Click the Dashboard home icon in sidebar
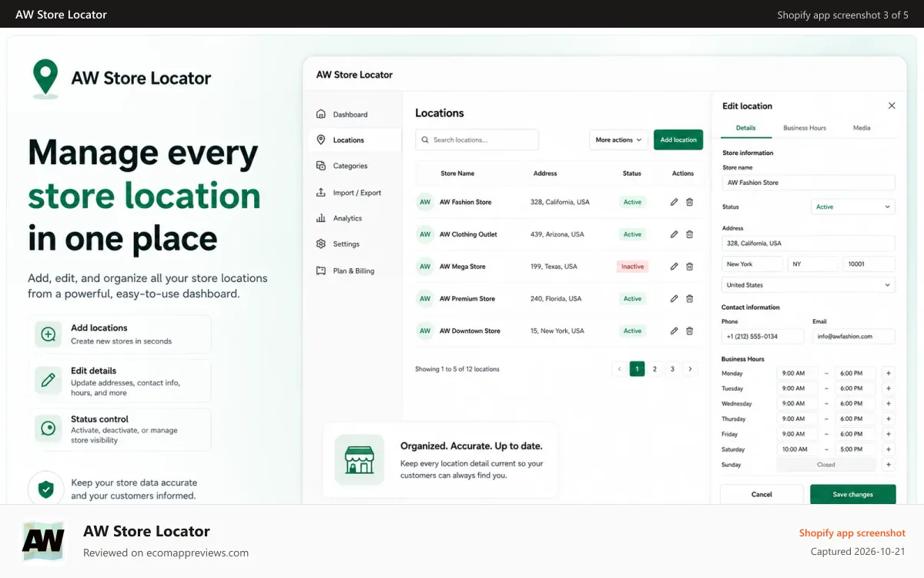The height and width of the screenshot is (578, 924). click(x=321, y=114)
